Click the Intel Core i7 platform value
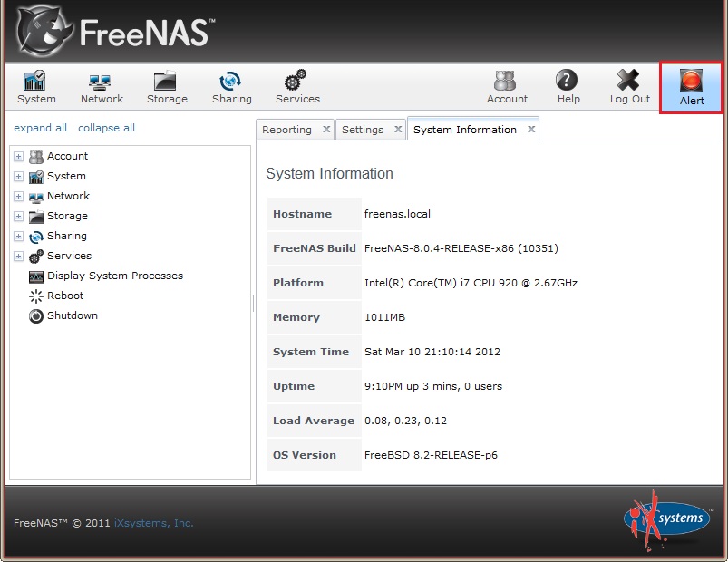Screen dimensions: 728x562 [471, 283]
